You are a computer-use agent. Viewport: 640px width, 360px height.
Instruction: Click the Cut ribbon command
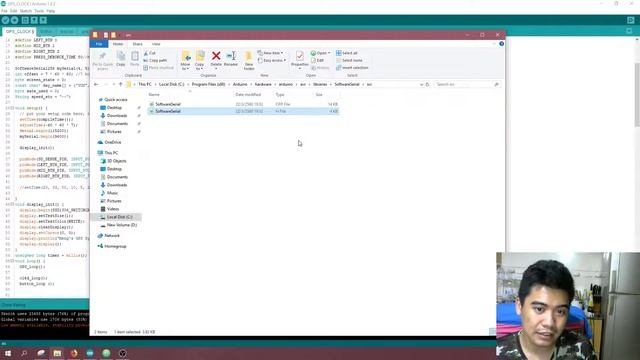coord(150,53)
